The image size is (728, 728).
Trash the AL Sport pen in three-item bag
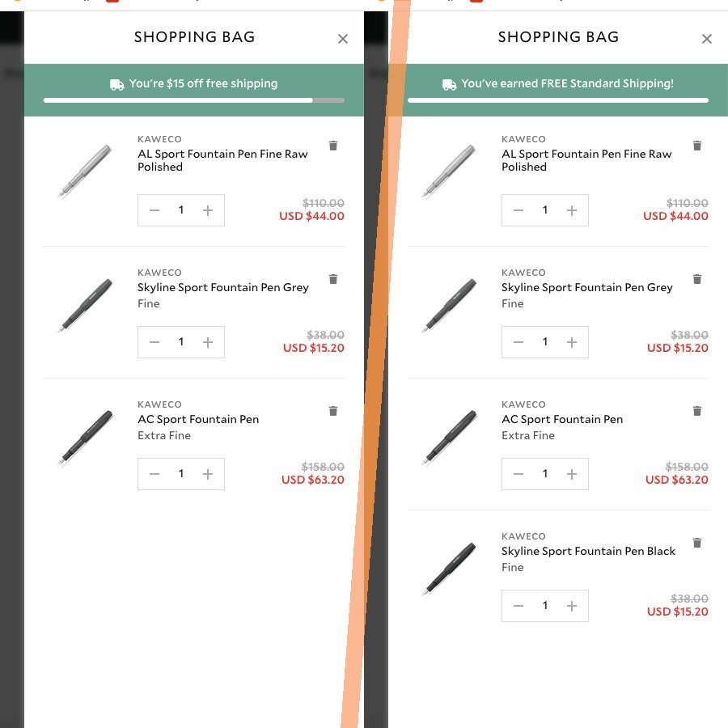tap(333, 146)
